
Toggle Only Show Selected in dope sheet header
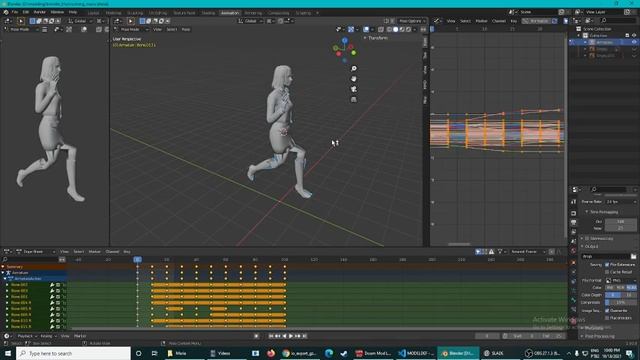tap(478, 252)
